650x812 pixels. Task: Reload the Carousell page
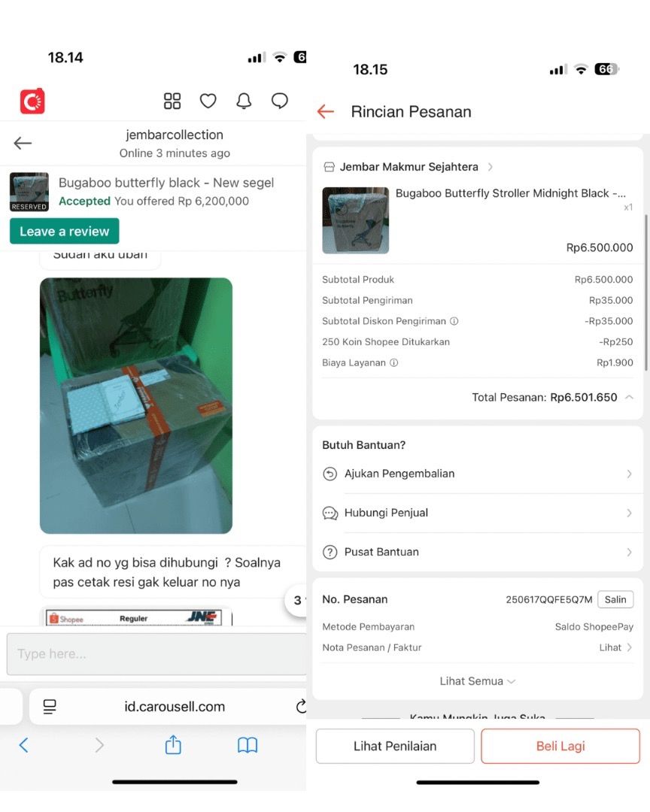click(x=301, y=706)
